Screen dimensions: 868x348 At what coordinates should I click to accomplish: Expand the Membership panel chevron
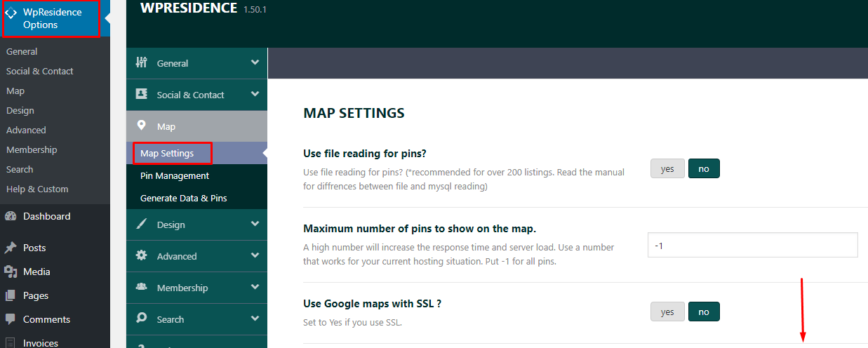point(254,287)
